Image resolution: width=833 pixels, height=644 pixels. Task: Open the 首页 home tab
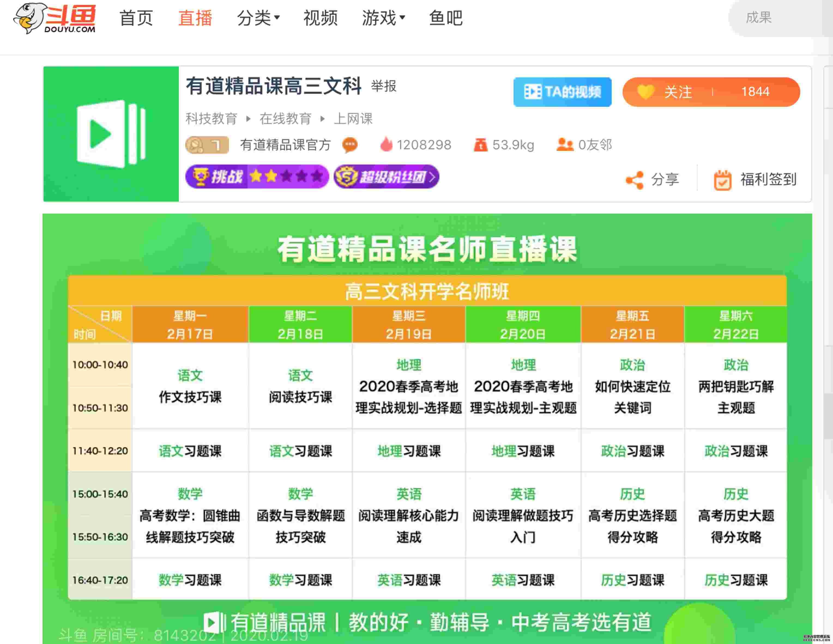pos(136,18)
